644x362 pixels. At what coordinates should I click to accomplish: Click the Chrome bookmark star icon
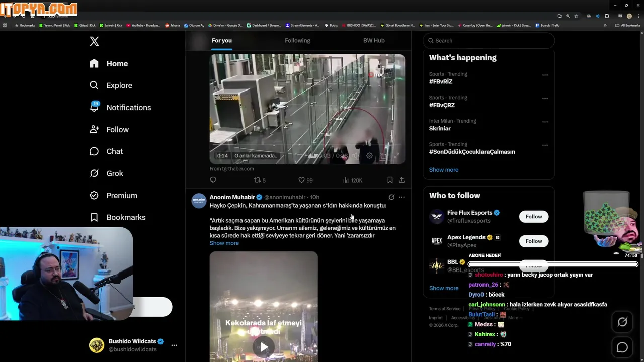click(x=576, y=16)
